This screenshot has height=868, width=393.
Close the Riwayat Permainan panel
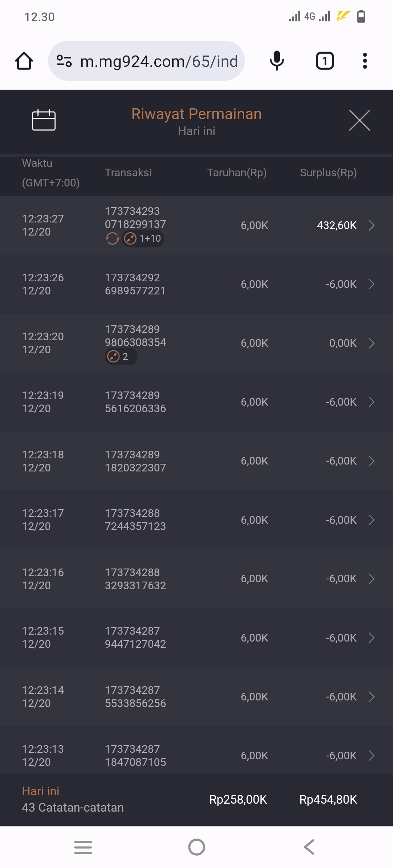tap(360, 120)
